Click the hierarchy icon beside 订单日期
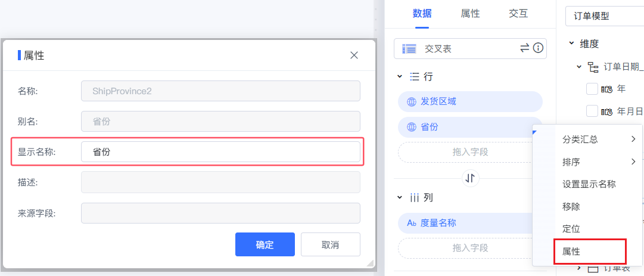This screenshot has height=276, width=644. point(593,67)
